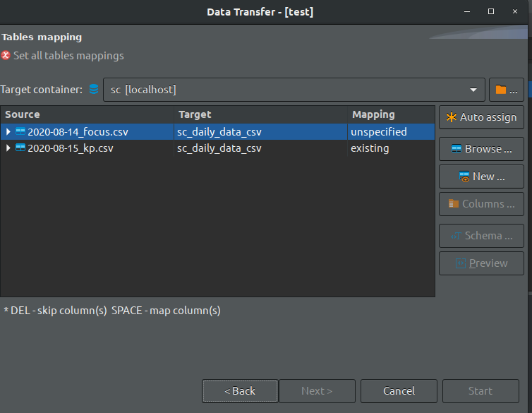This screenshot has width=532, height=413.
Task: Expand the 2020-08-14_focus.csv row
Action: 8,132
